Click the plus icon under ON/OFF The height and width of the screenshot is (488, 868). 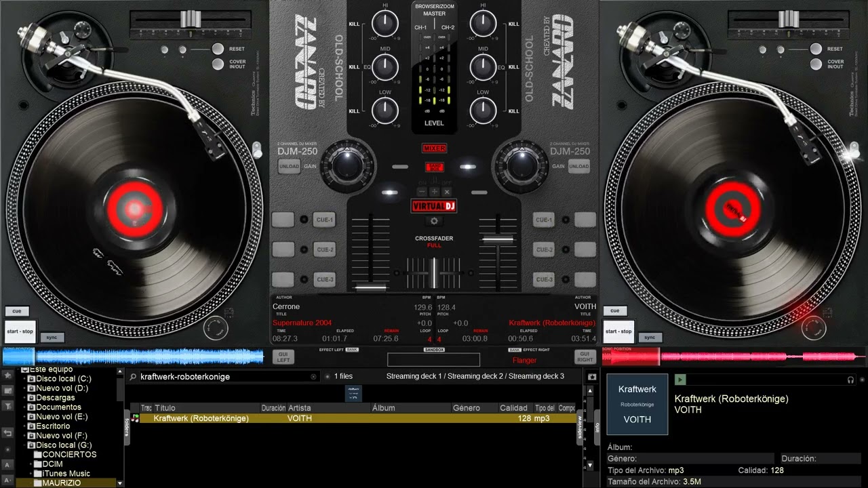(x=434, y=192)
